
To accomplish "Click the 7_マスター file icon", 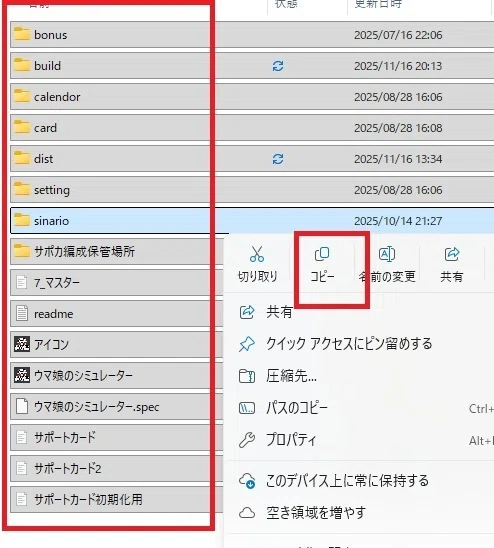I will [22, 282].
